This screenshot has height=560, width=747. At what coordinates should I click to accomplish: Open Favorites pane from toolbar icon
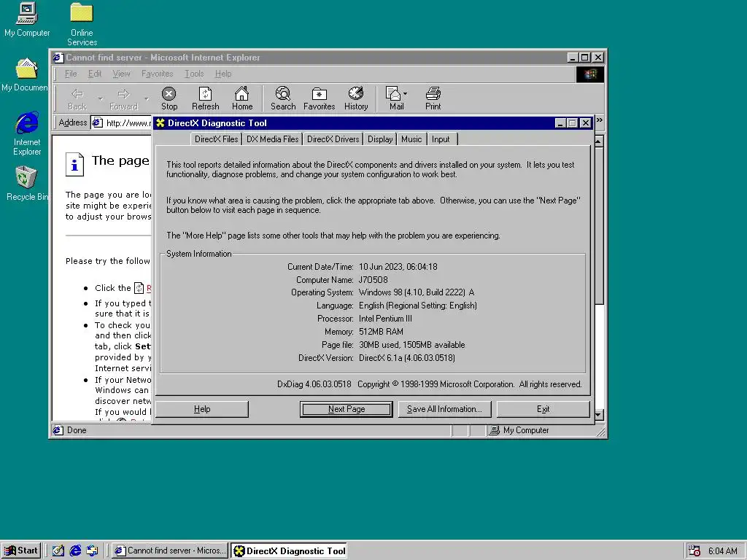pos(320,99)
